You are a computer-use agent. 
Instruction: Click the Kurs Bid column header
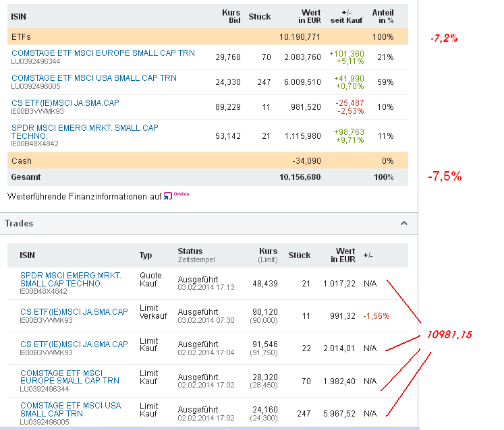click(x=231, y=17)
